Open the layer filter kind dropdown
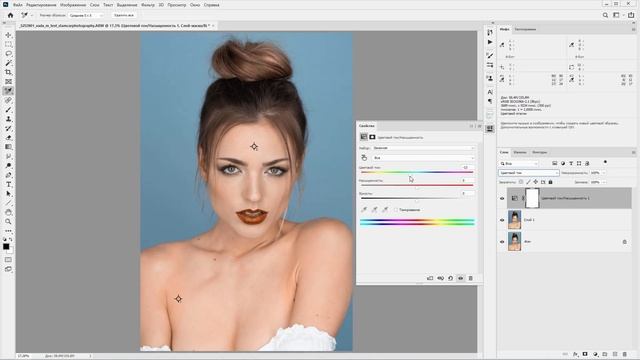640x360 pixels. point(519,163)
